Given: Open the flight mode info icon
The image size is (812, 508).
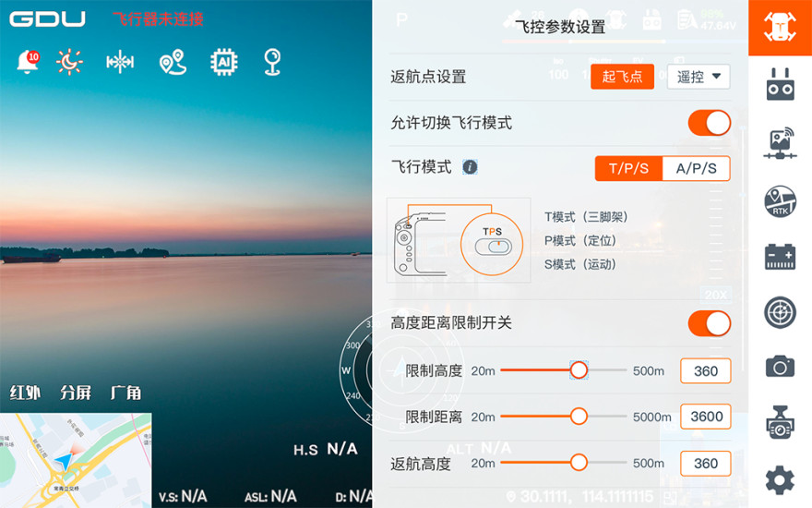Looking at the screenshot, I should click(470, 167).
